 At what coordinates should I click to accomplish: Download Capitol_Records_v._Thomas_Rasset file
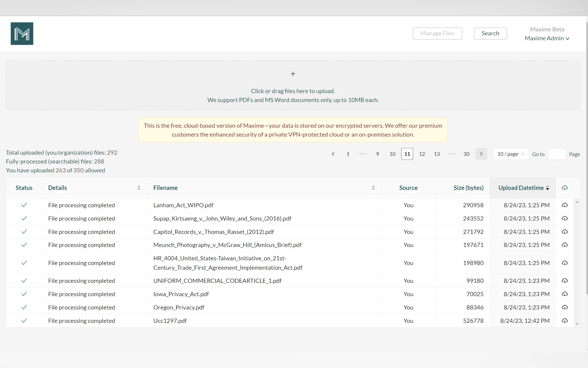coord(564,232)
